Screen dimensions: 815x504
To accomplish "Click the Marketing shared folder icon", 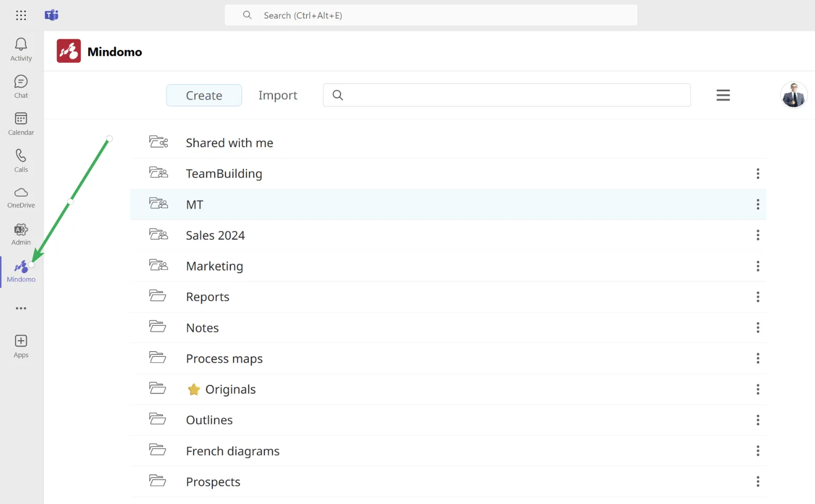I will 158,265.
